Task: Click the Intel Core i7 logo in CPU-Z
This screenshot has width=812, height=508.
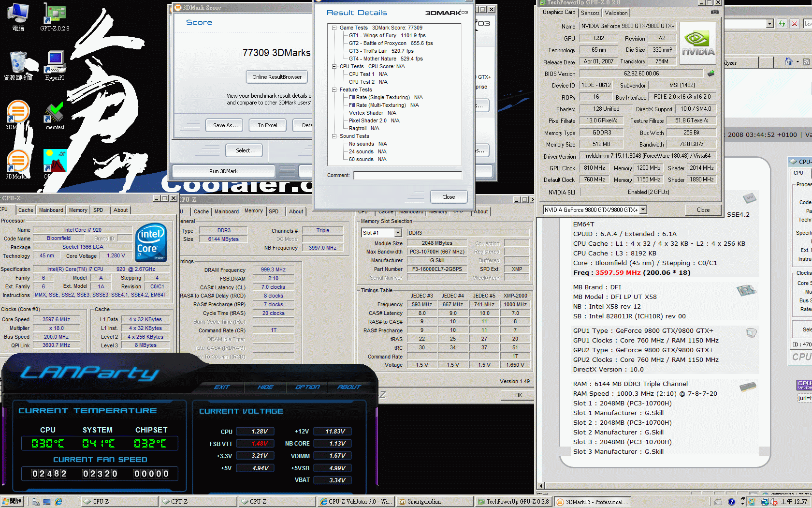Action: (151, 242)
